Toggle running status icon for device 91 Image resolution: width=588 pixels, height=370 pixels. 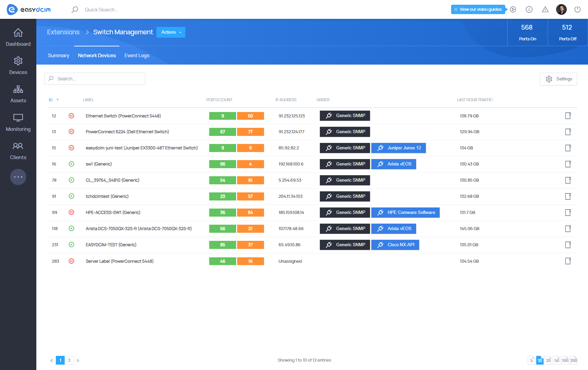click(x=71, y=196)
